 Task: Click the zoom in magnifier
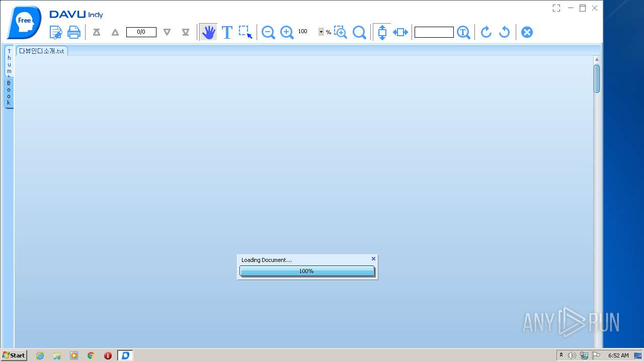(287, 32)
